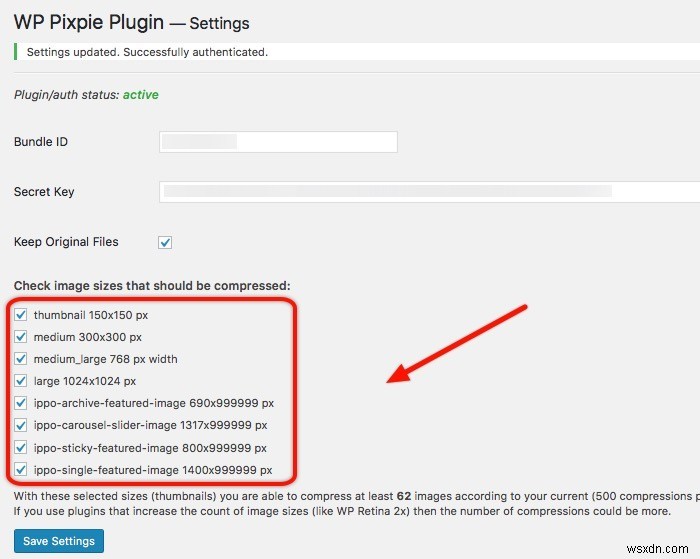Uncheck the Keep Original Files checkbox

pyautogui.click(x=165, y=242)
